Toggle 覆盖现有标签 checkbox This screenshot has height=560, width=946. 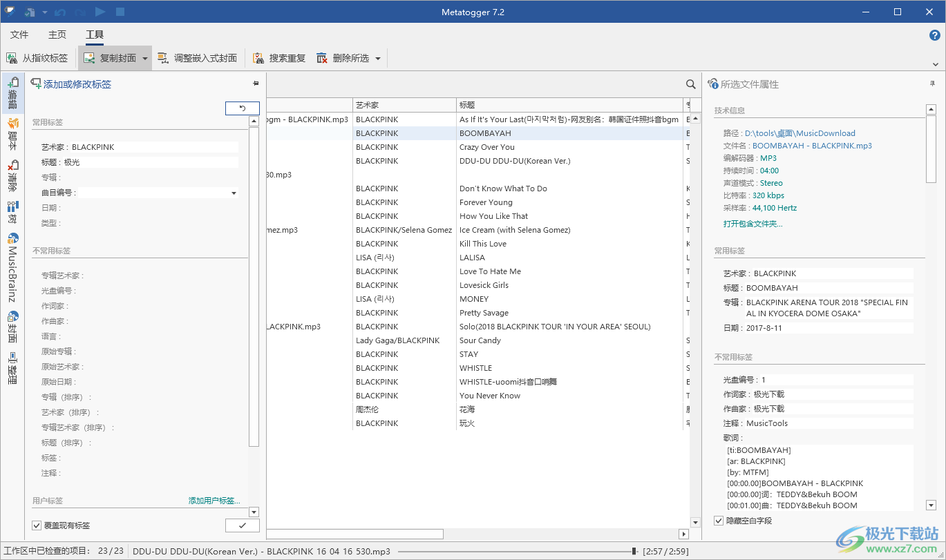pyautogui.click(x=37, y=525)
